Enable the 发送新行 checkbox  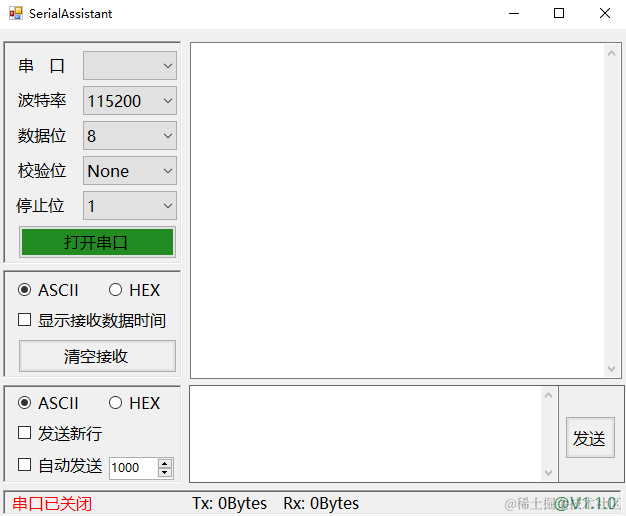pos(60,433)
